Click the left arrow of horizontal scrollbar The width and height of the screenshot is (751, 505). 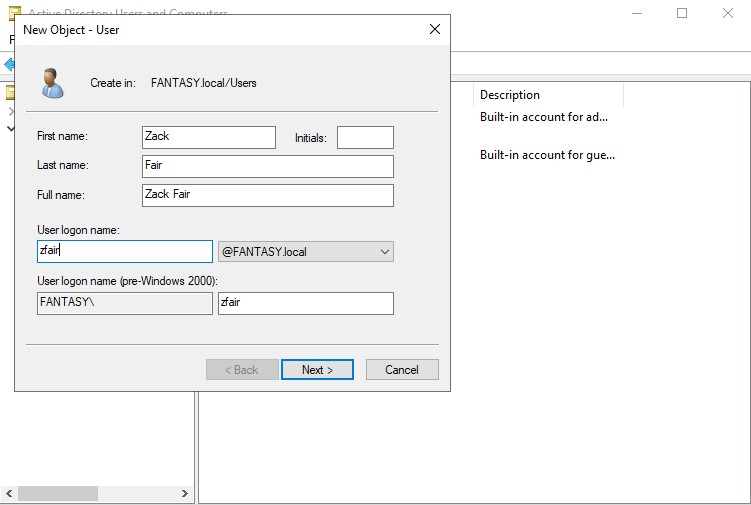(x=9, y=493)
